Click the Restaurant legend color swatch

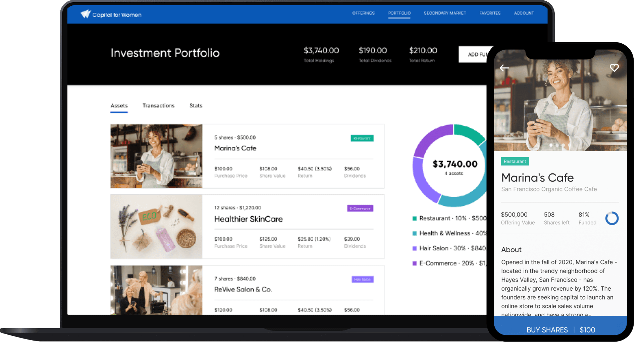(x=414, y=219)
